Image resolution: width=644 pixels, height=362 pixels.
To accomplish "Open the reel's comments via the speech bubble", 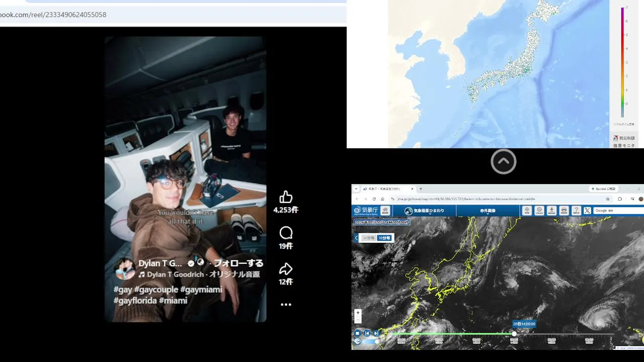I will [x=286, y=233].
